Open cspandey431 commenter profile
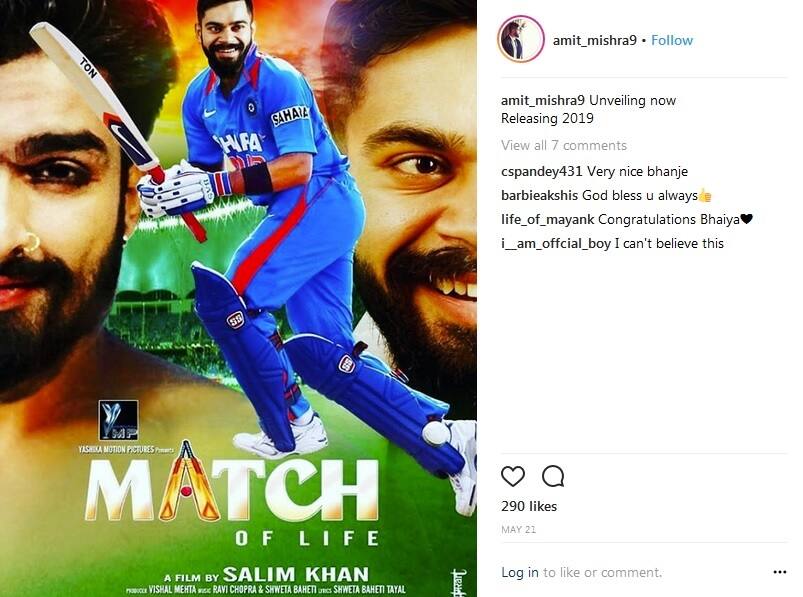The height and width of the screenshot is (597, 803). point(542,172)
